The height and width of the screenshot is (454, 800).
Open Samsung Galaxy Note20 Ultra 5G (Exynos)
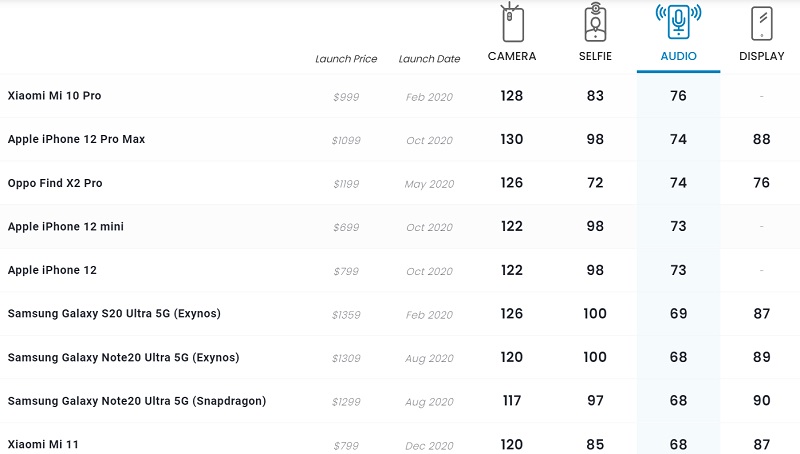point(123,358)
